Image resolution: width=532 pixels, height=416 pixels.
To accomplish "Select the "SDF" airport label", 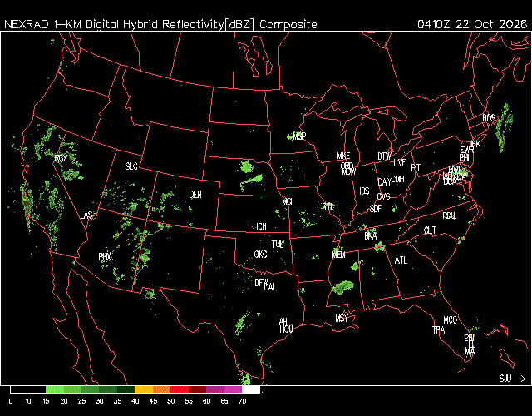I will pyautogui.click(x=375, y=209).
